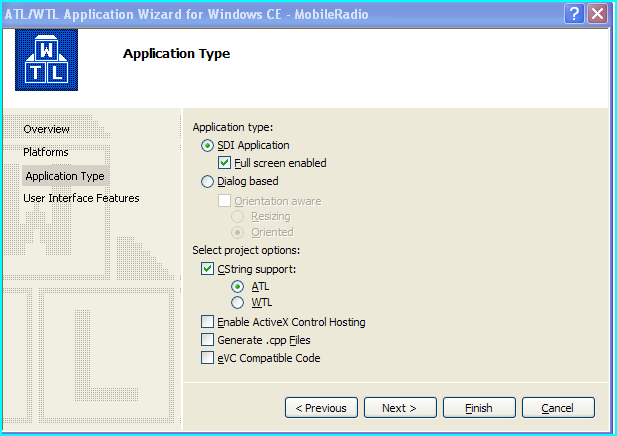Click the Next button
The width and height of the screenshot is (617, 436).
(400, 408)
